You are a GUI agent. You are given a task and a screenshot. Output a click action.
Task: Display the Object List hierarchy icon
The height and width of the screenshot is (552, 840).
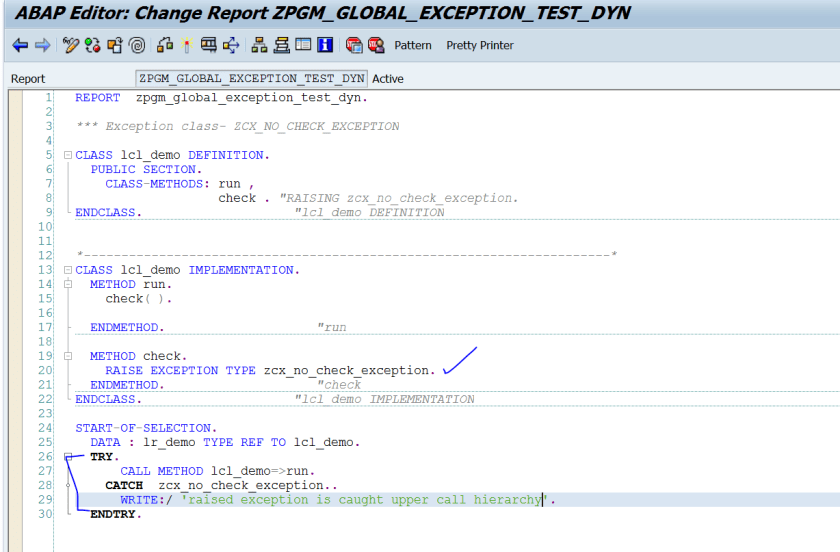click(259, 46)
